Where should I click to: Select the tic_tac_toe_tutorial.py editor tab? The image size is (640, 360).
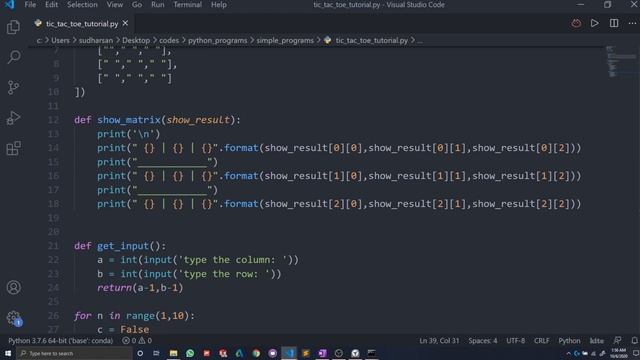pyautogui.click(x=82, y=24)
